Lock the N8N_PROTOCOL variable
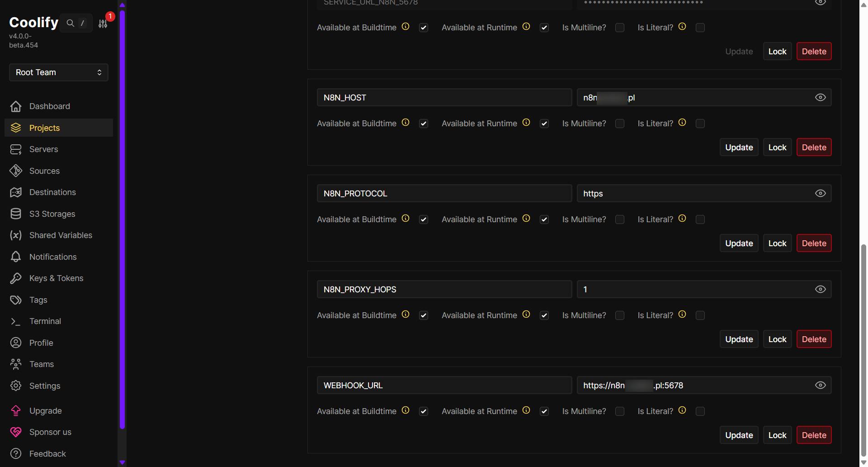This screenshot has width=868, height=467. [x=778, y=243]
